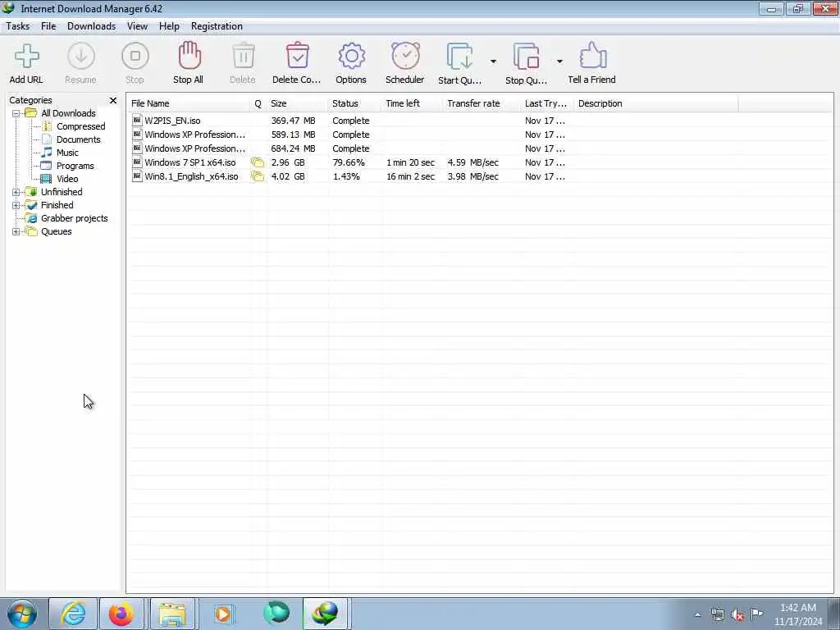Sort by Transfer rate column header
The height and width of the screenshot is (630, 840).
482,103
